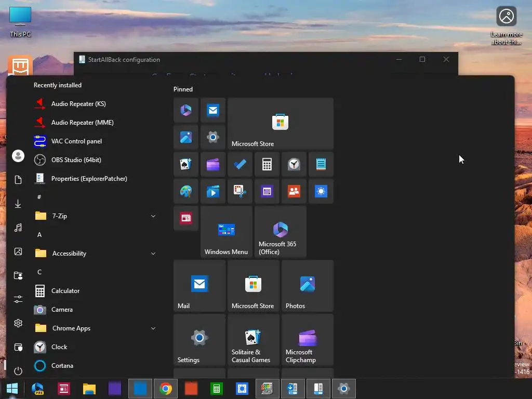Open Music from the Start sidebar
This screenshot has height=399, width=532.
[x=18, y=228]
